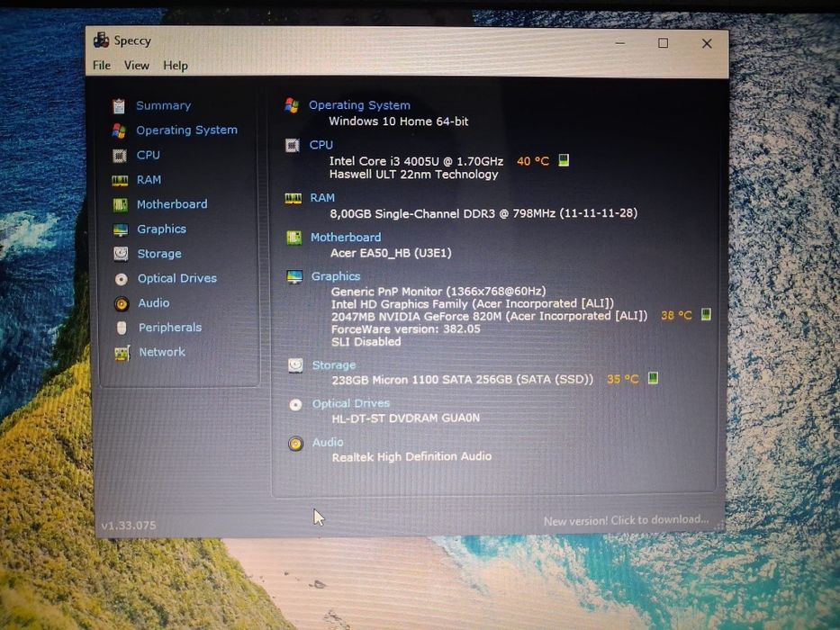The height and width of the screenshot is (630, 840).
Task: Click the Audio speaker icon in summary panel
Action: point(295,444)
